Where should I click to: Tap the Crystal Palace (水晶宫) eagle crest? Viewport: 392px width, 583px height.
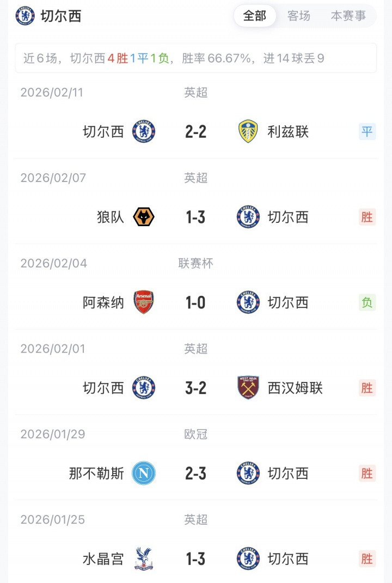(x=144, y=559)
